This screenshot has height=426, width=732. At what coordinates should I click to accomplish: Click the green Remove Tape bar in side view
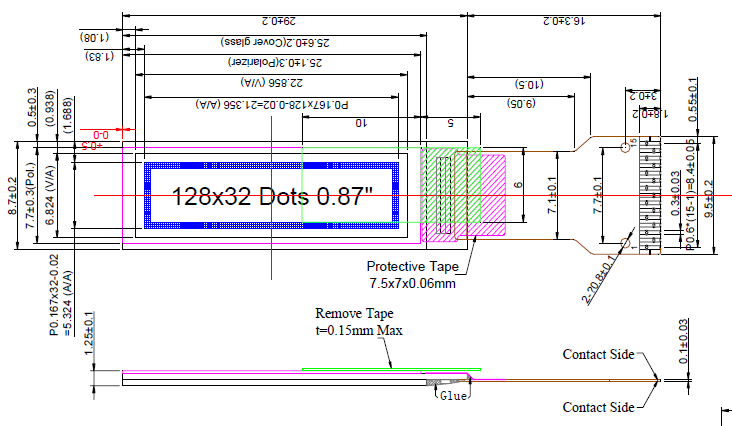(400, 370)
